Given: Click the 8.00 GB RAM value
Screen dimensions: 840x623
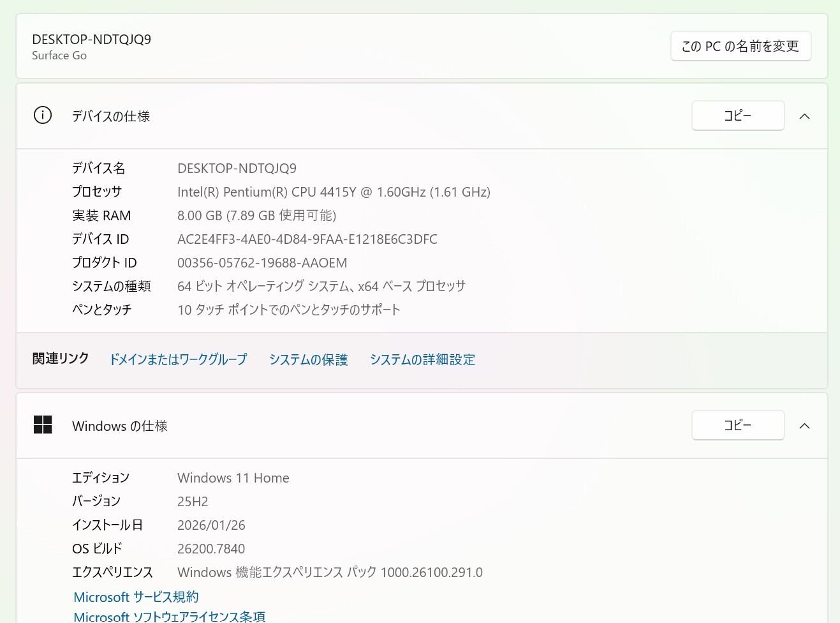Looking at the screenshot, I should coord(256,216).
